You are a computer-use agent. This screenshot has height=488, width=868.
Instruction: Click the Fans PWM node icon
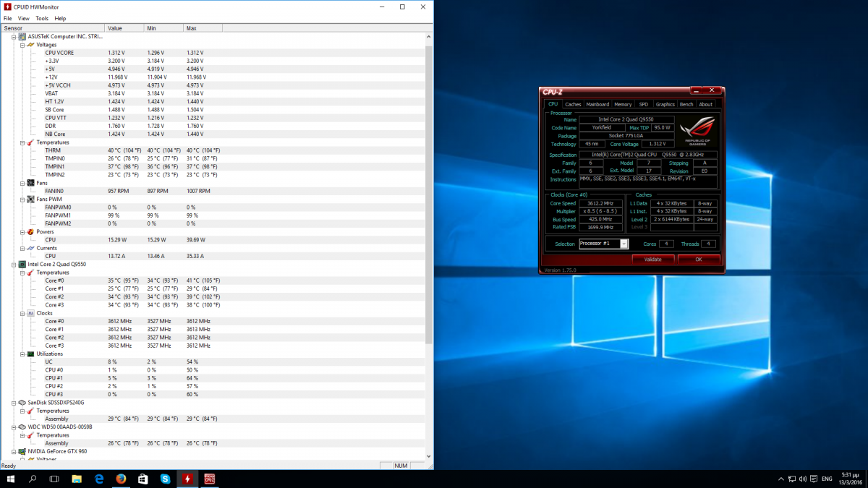(x=30, y=199)
